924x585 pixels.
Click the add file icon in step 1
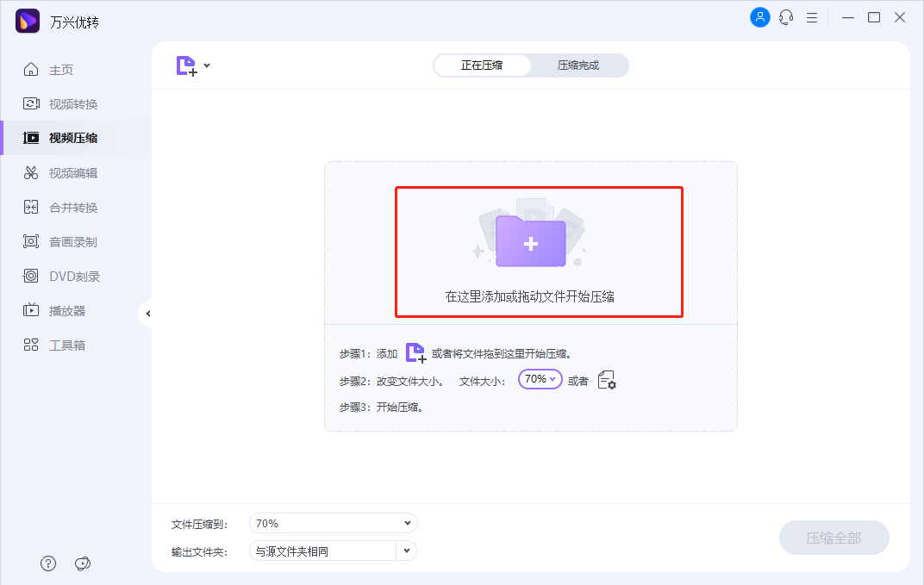[x=415, y=352]
